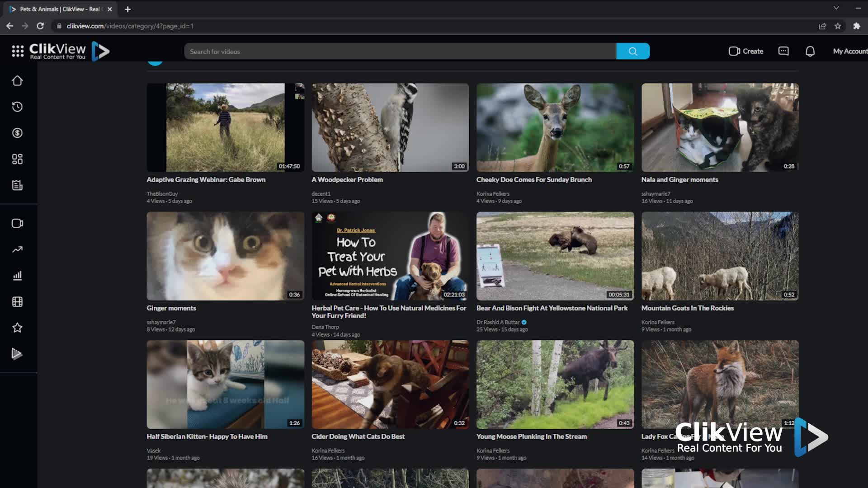The width and height of the screenshot is (868, 488).
Task: Open the dollar earnings icon in sidebar
Action: [17, 133]
